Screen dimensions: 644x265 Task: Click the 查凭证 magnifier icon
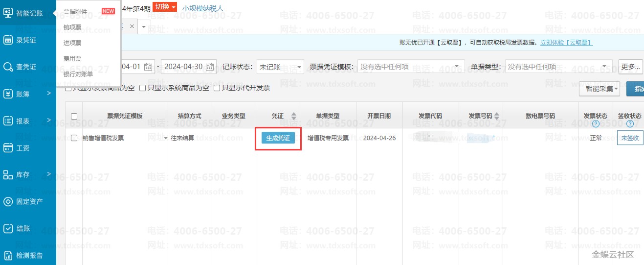click(x=8, y=67)
